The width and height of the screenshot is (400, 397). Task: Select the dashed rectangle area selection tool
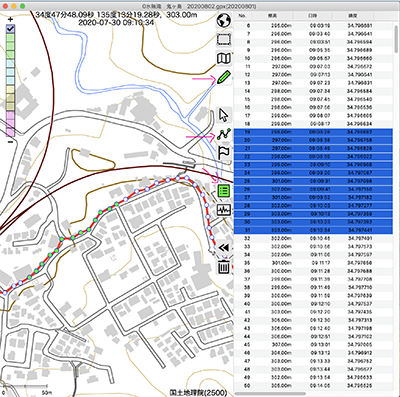point(224,39)
